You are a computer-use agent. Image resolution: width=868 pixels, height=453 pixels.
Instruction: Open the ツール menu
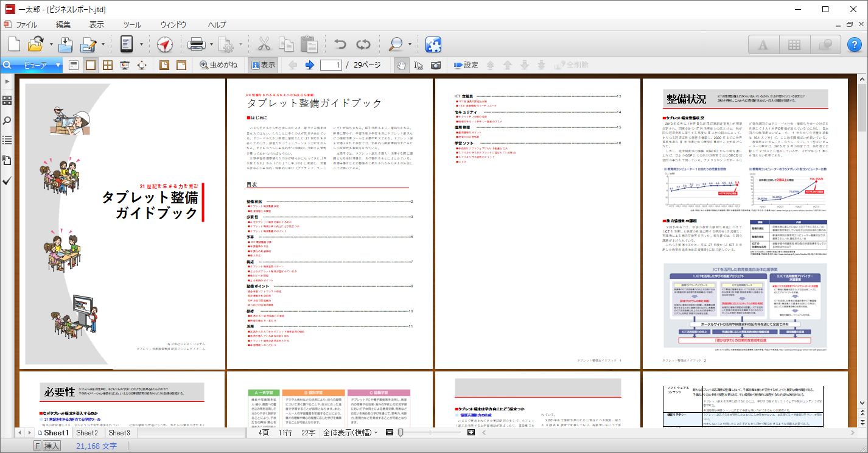[131, 25]
